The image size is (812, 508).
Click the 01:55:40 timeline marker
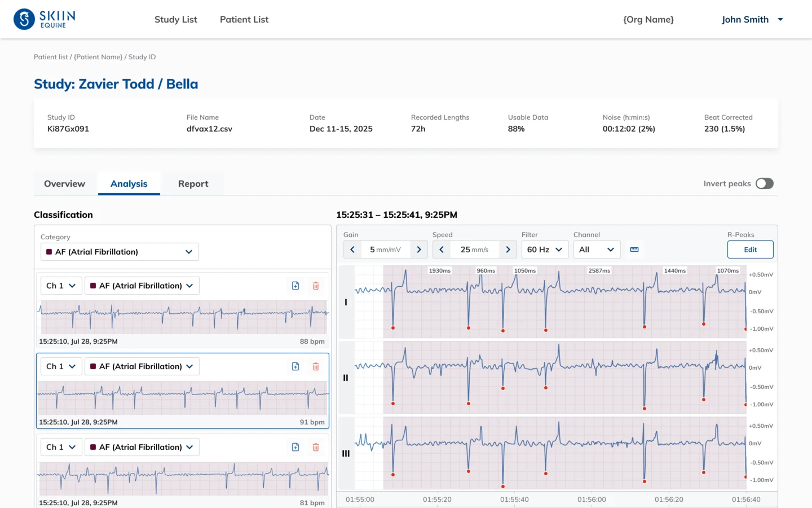click(514, 500)
